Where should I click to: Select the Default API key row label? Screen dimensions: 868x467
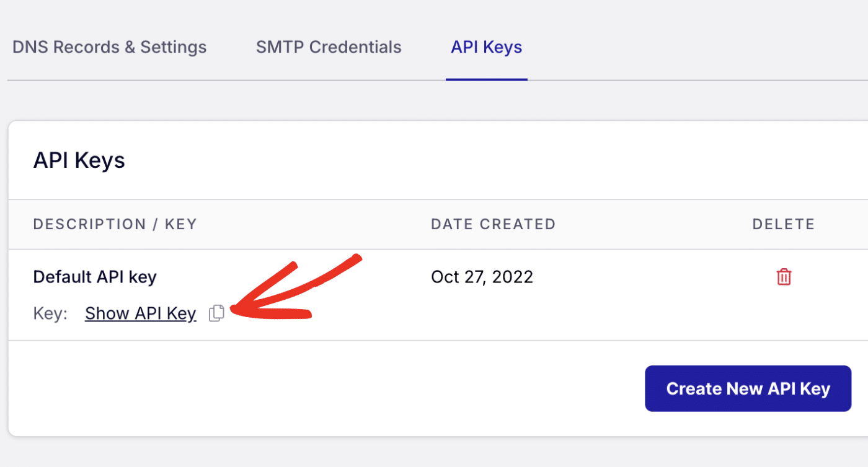tap(94, 276)
